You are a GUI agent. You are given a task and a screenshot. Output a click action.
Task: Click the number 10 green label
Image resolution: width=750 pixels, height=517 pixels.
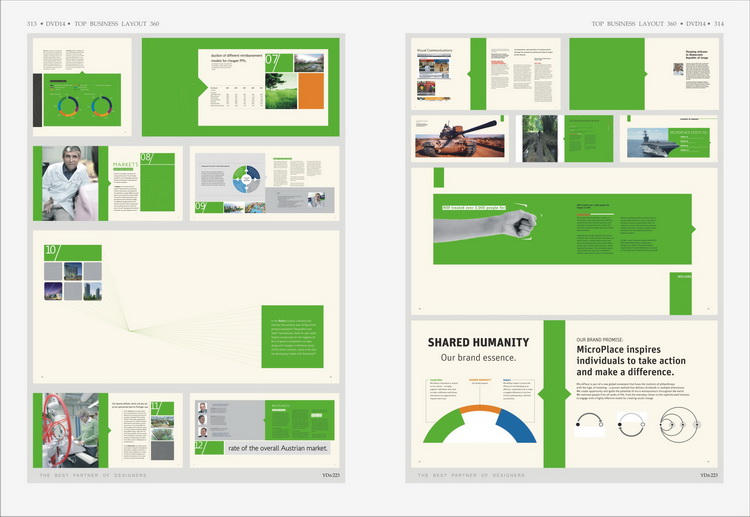[x=73, y=253]
